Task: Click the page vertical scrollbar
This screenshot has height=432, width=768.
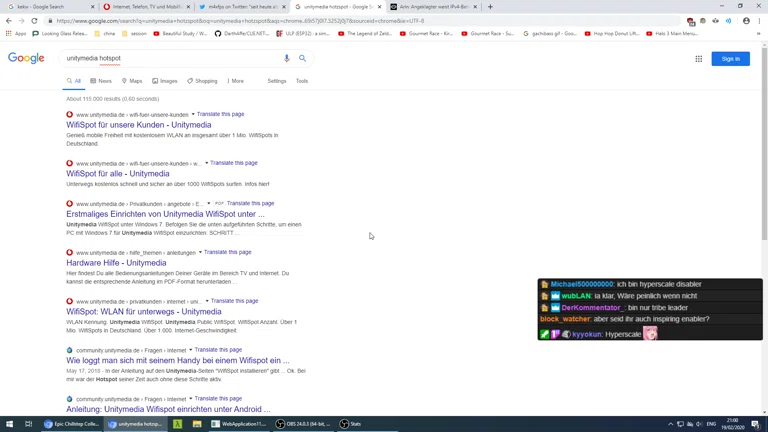Action: [764, 142]
